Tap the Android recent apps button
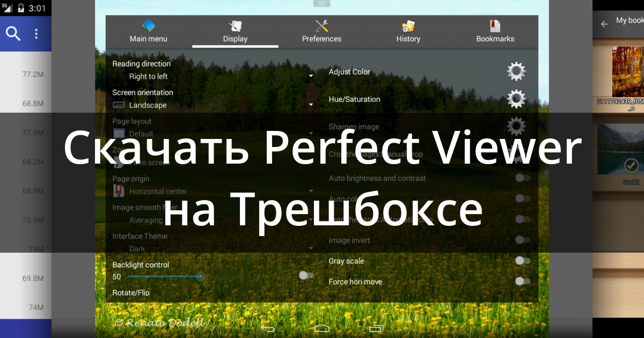The width and height of the screenshot is (644, 338). click(x=376, y=328)
